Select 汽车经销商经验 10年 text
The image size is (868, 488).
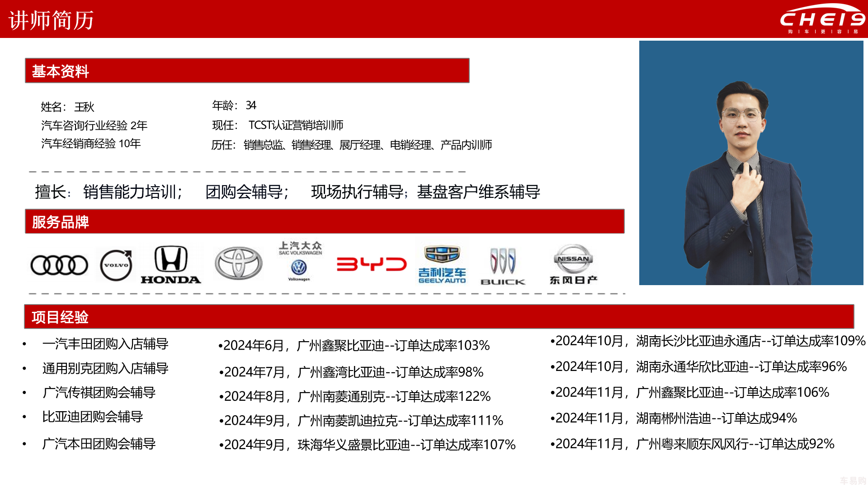[x=91, y=144]
